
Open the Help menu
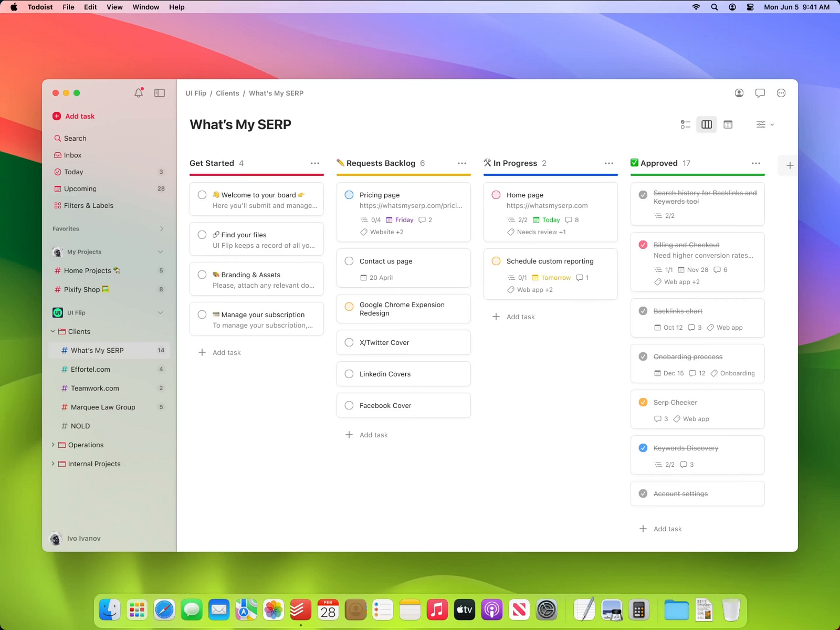(x=177, y=7)
